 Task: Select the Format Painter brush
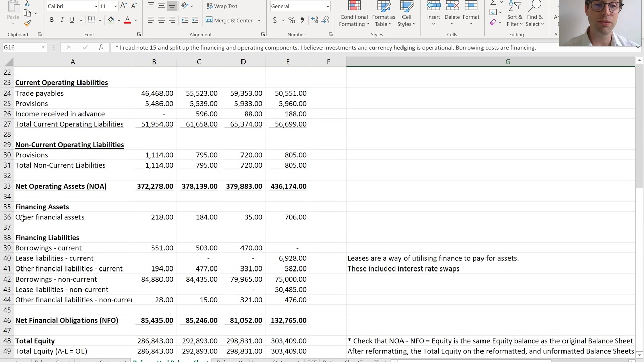point(27,23)
